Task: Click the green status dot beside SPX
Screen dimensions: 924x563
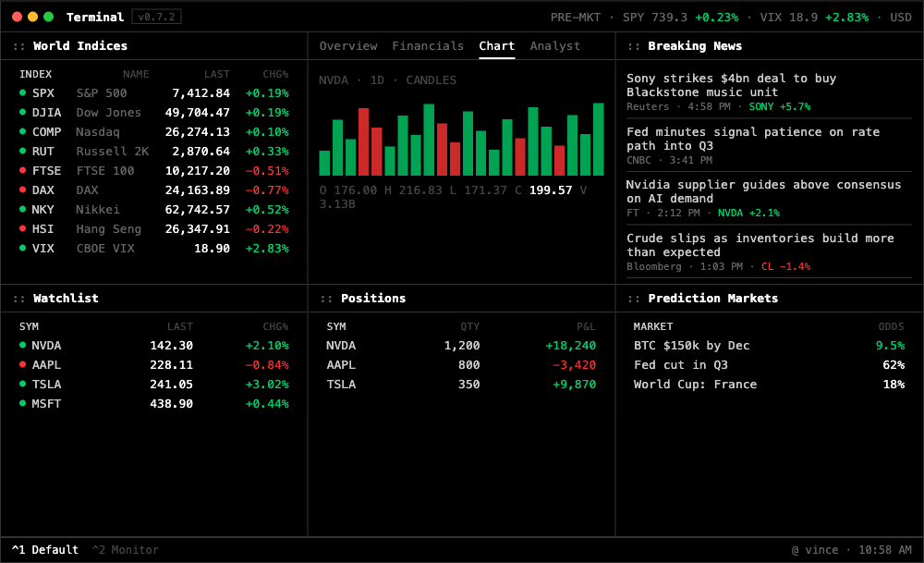Action: (x=22, y=92)
